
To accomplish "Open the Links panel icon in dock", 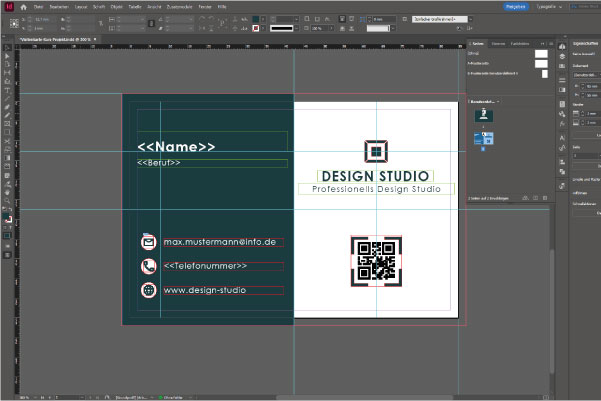I will pos(562,66).
